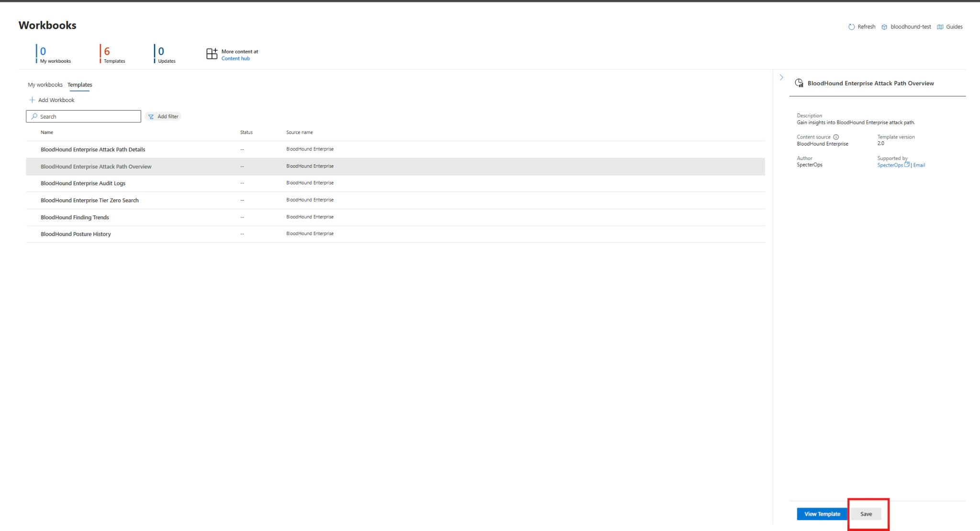Click the Content hub grid-plus icon

tap(212, 54)
